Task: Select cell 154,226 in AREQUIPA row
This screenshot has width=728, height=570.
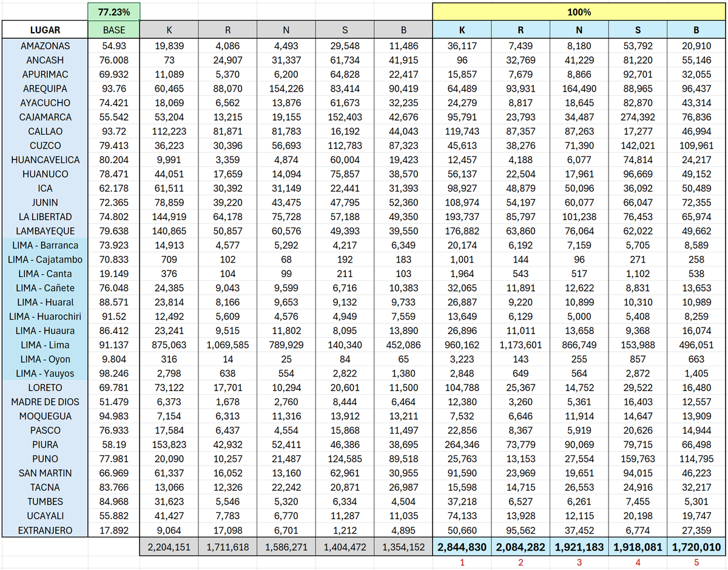Action: pos(286,89)
